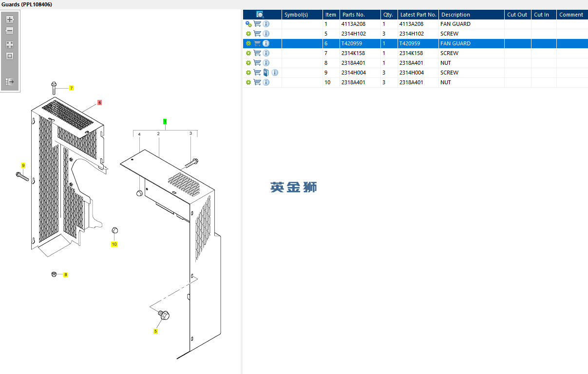Select callout 9 in the diagram
This screenshot has width=588, height=374.
coord(23,166)
